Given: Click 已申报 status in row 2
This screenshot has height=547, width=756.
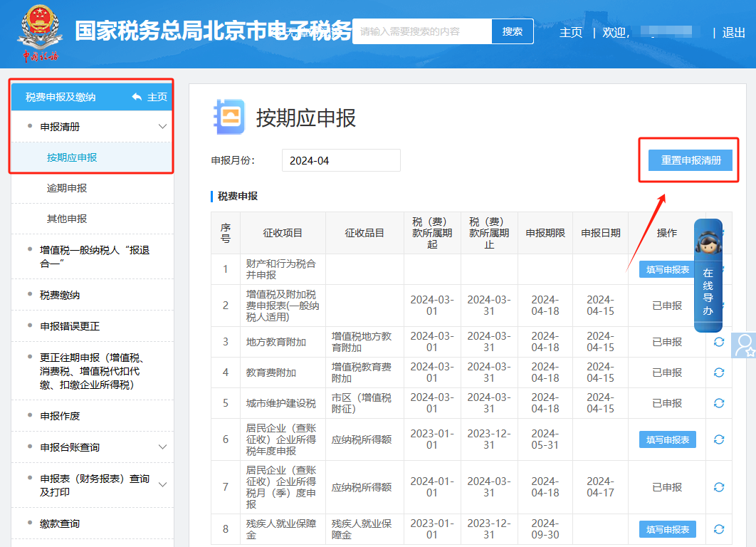Looking at the screenshot, I should 667,306.
